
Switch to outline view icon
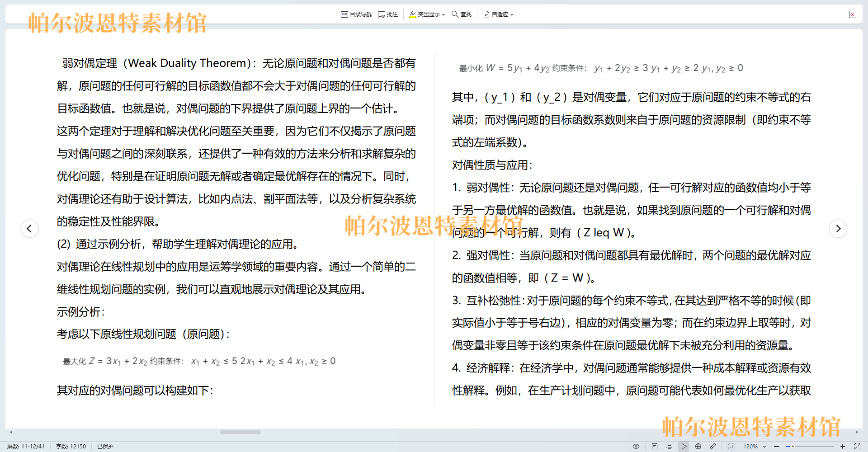[669, 446]
